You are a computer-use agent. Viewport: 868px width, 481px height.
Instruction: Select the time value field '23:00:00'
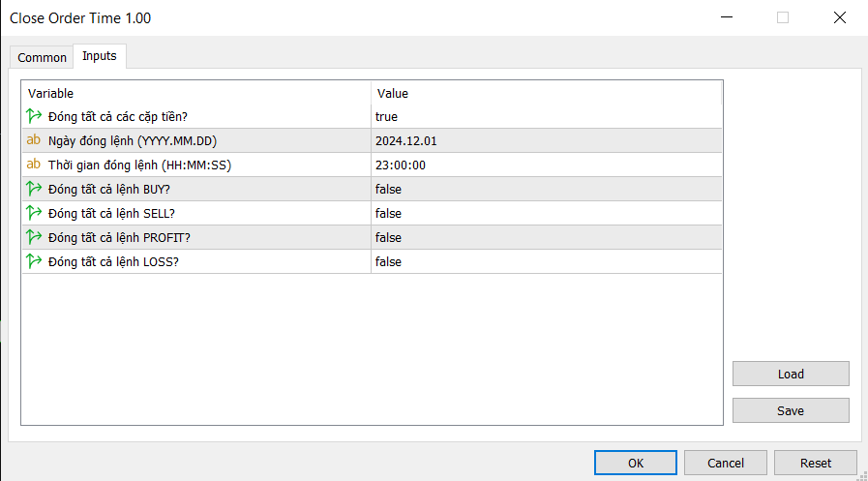click(x=401, y=165)
